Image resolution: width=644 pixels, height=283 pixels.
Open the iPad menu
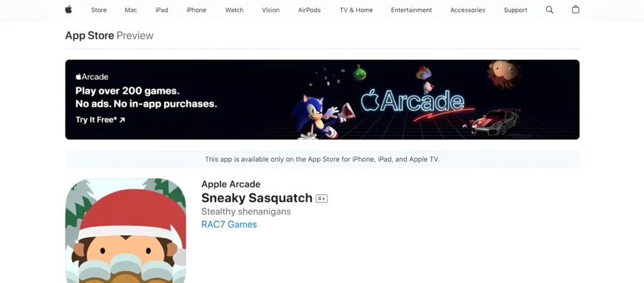tap(162, 10)
